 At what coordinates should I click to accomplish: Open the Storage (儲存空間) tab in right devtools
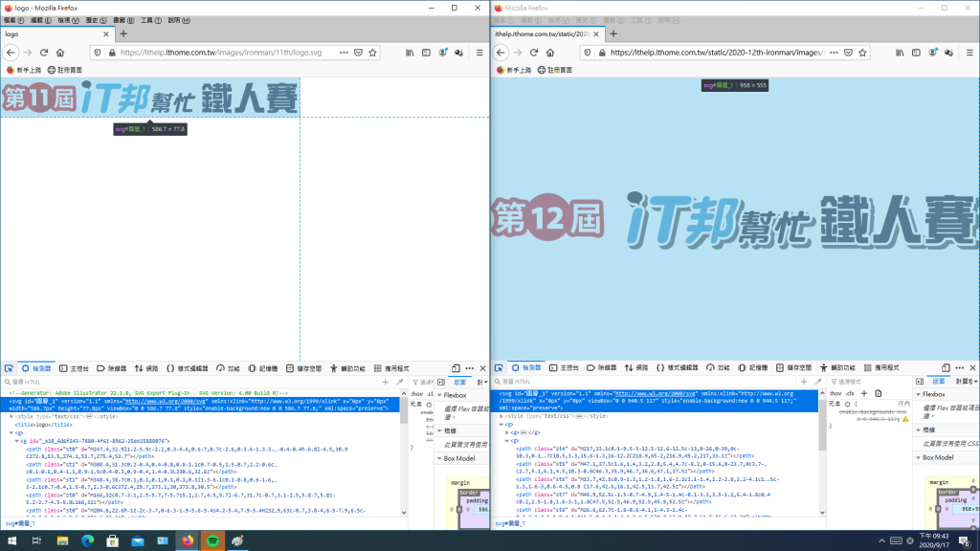pos(793,368)
